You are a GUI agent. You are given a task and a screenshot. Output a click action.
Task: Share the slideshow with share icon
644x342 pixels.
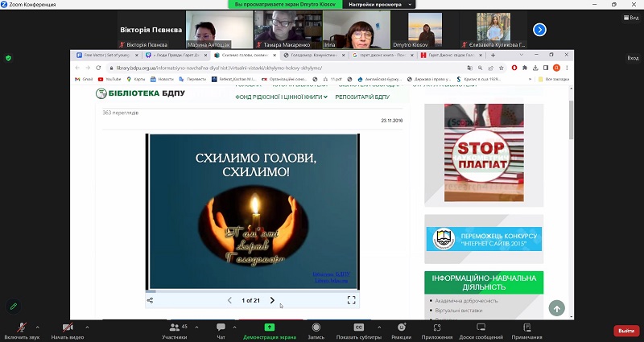click(x=150, y=300)
